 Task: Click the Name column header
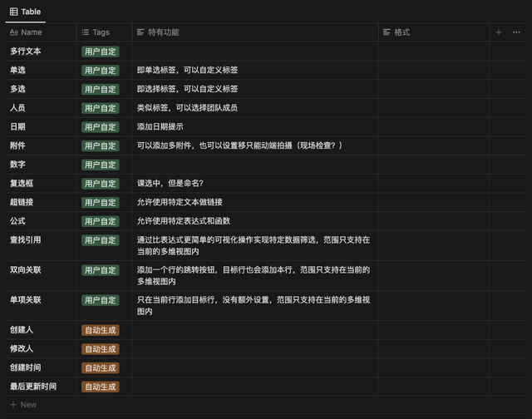(x=41, y=32)
